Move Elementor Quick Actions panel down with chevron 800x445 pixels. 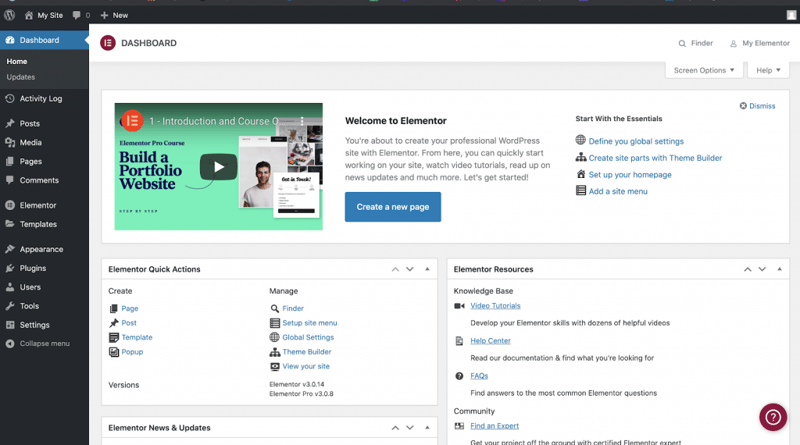tap(410, 269)
